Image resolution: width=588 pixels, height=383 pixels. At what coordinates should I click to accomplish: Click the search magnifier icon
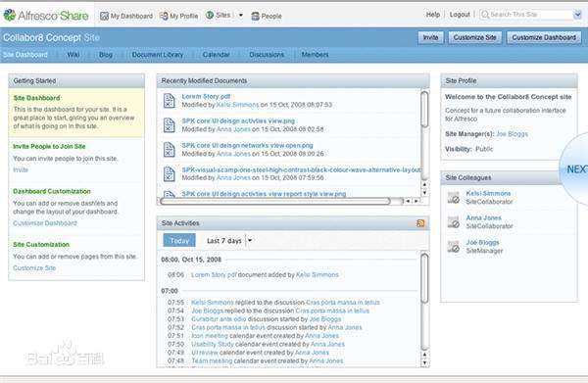(485, 15)
